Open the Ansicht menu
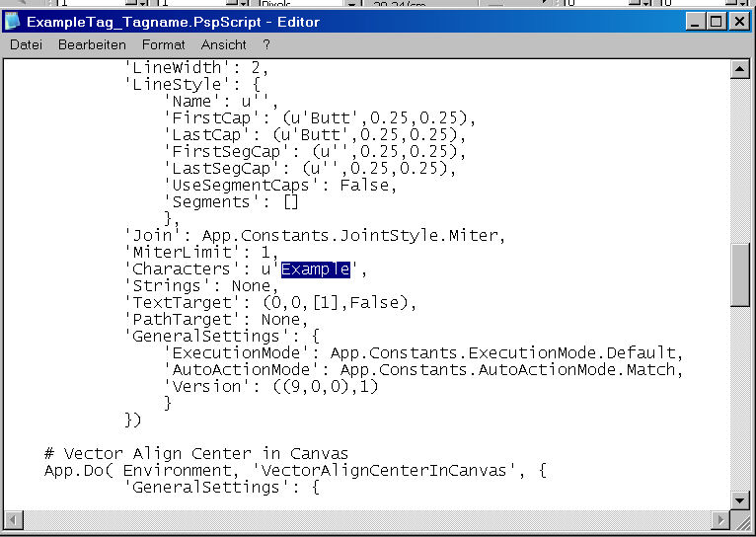This screenshot has width=756, height=537. (224, 44)
